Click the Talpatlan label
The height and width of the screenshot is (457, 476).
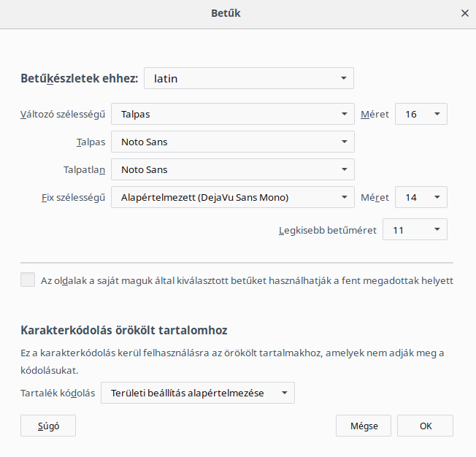point(85,170)
